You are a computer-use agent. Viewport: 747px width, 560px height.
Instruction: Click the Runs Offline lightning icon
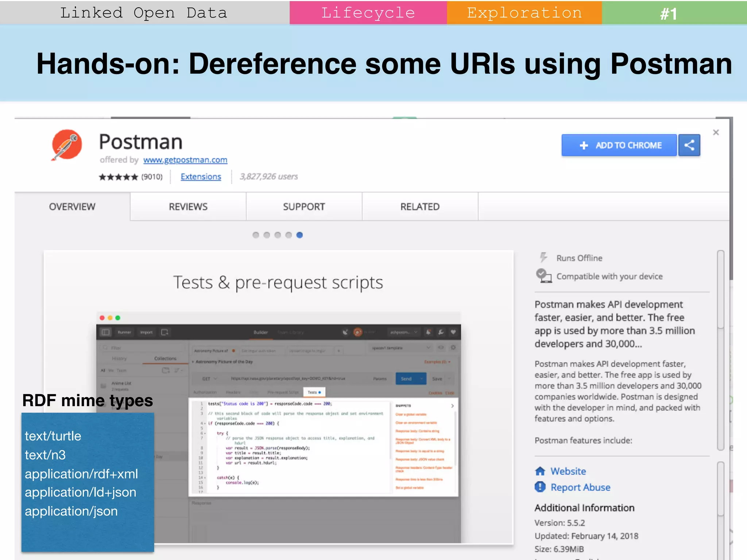click(543, 257)
